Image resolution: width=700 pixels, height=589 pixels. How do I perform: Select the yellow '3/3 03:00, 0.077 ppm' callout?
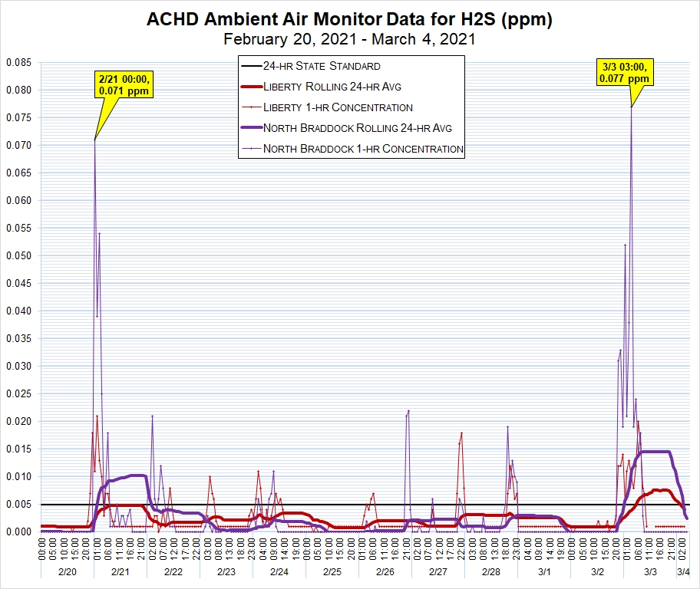click(625, 73)
